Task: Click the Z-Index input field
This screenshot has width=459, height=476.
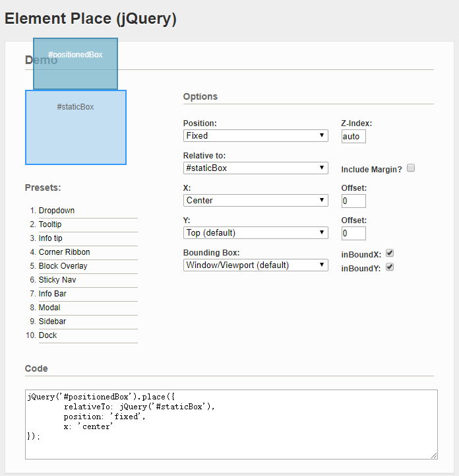Action: click(x=353, y=136)
